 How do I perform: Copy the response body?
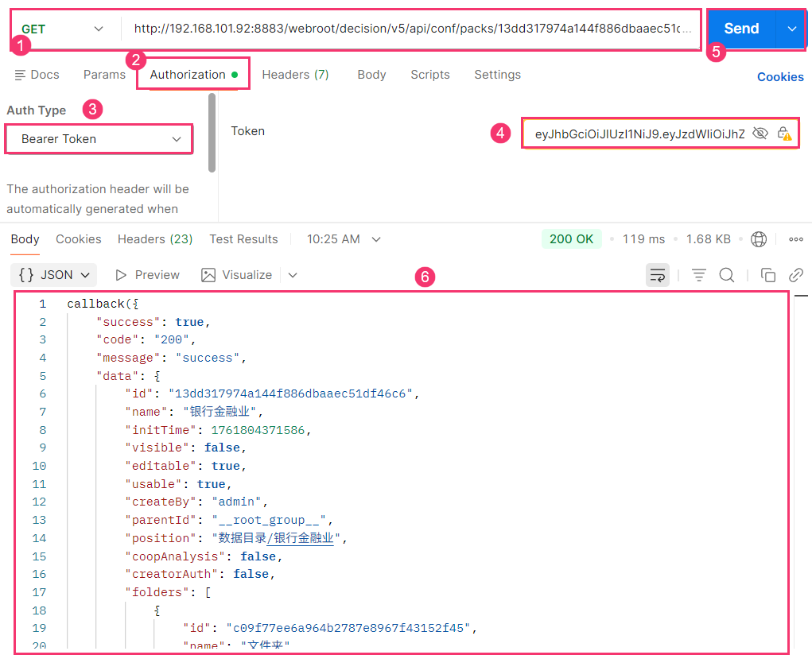[x=767, y=275]
